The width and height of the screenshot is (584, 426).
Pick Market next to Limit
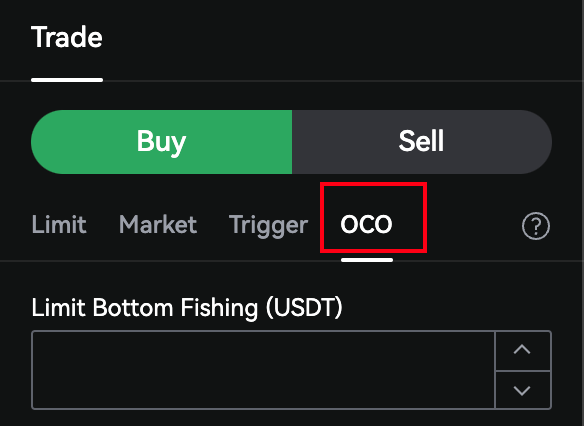[158, 224]
